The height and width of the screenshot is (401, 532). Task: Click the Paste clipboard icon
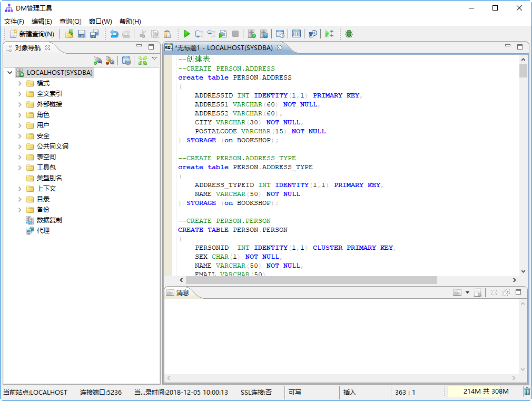point(167,34)
